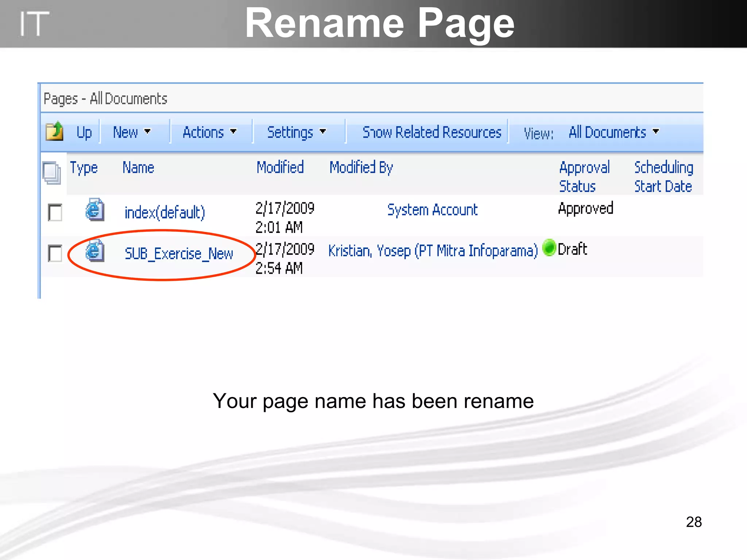Check the SUB_Exercise_New row checkbox
747x560 pixels.
click(x=55, y=253)
